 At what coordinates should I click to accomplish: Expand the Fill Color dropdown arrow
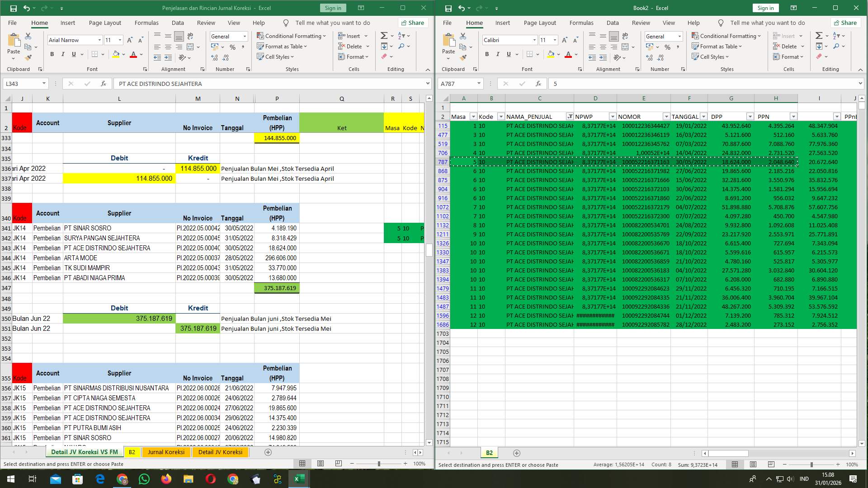point(123,54)
